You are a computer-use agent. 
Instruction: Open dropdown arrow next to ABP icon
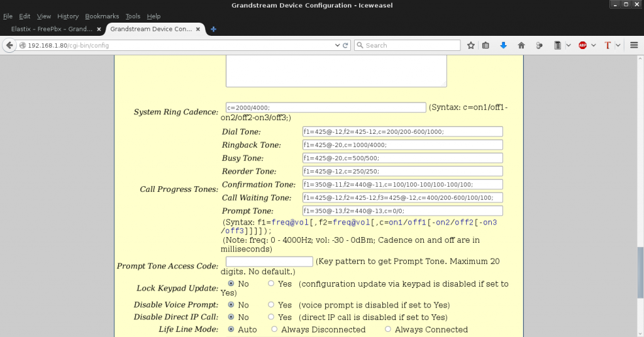[x=594, y=45]
